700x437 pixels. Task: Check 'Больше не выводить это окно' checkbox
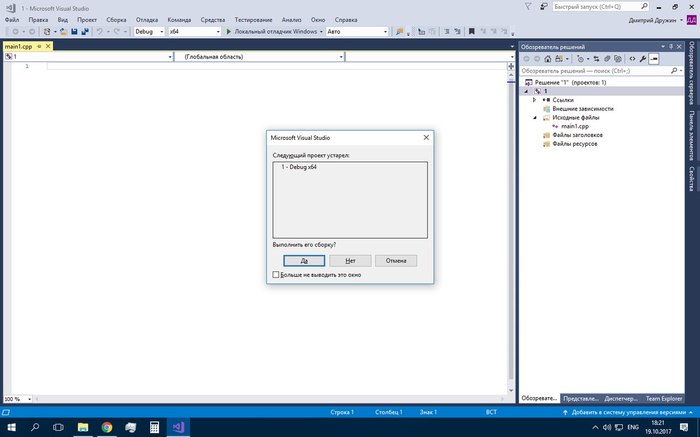tap(276, 275)
